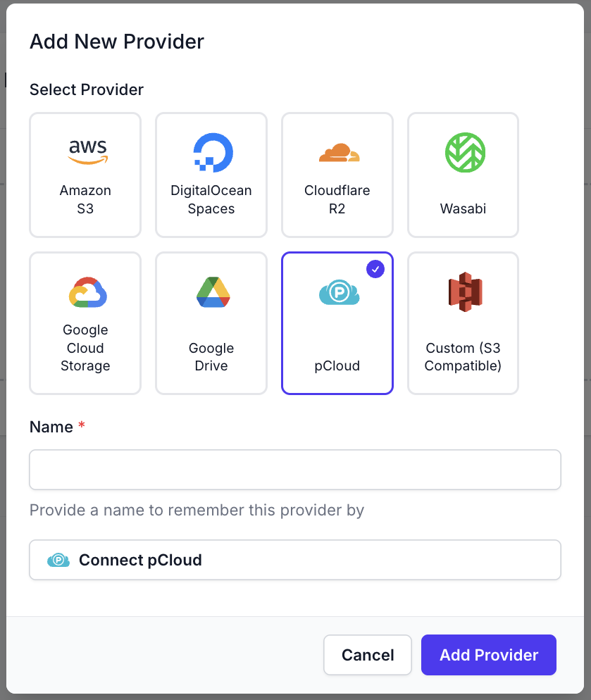Screen dimensions: 591x700
Task: Select the Custom (S3 Compatible) label
Action: point(464,357)
